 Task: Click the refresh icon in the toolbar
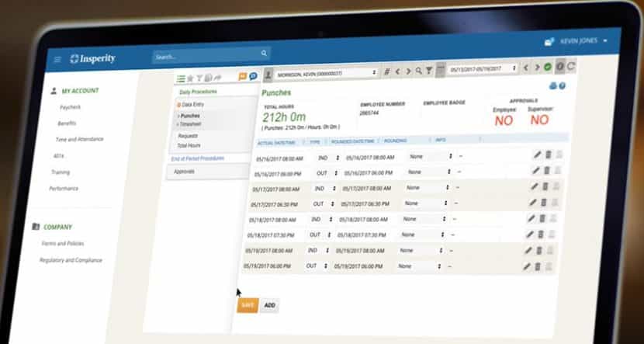click(x=571, y=68)
